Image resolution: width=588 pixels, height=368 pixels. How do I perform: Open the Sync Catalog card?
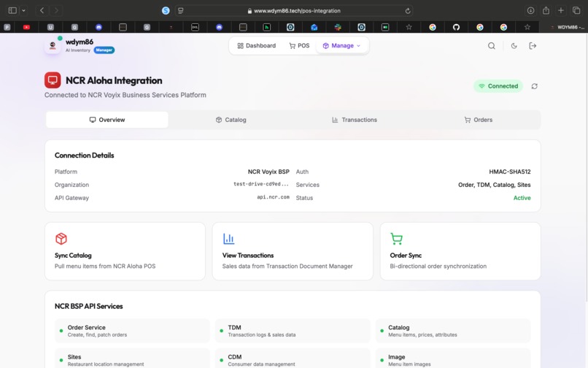coord(125,251)
